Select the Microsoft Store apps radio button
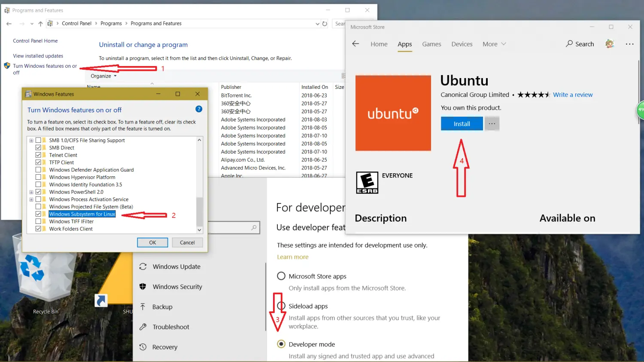The width and height of the screenshot is (644, 362). 281,276
